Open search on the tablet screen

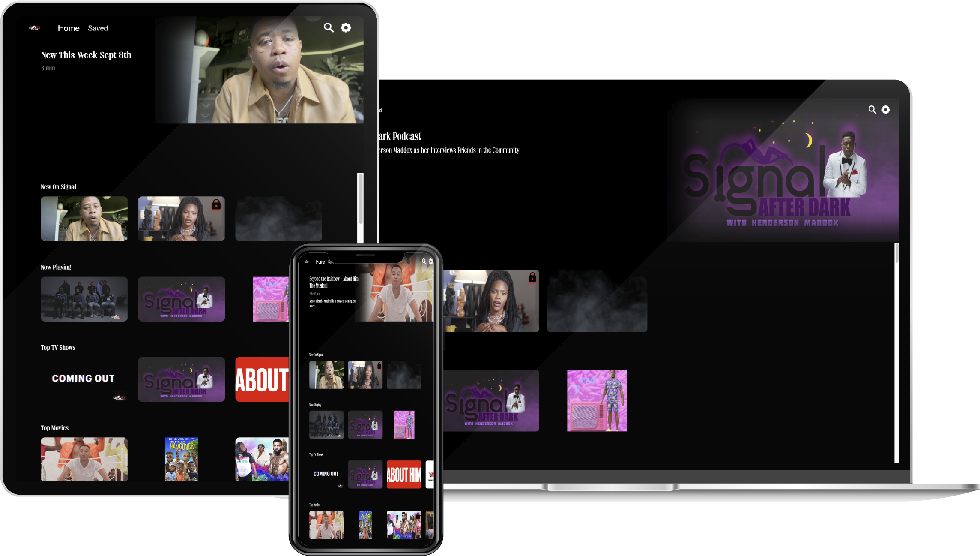(x=329, y=28)
